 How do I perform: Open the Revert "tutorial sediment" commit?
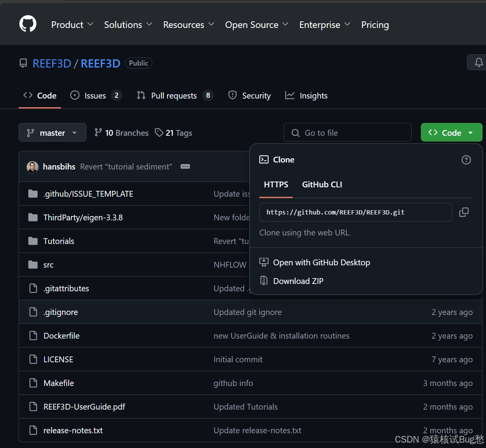pyautogui.click(x=126, y=166)
